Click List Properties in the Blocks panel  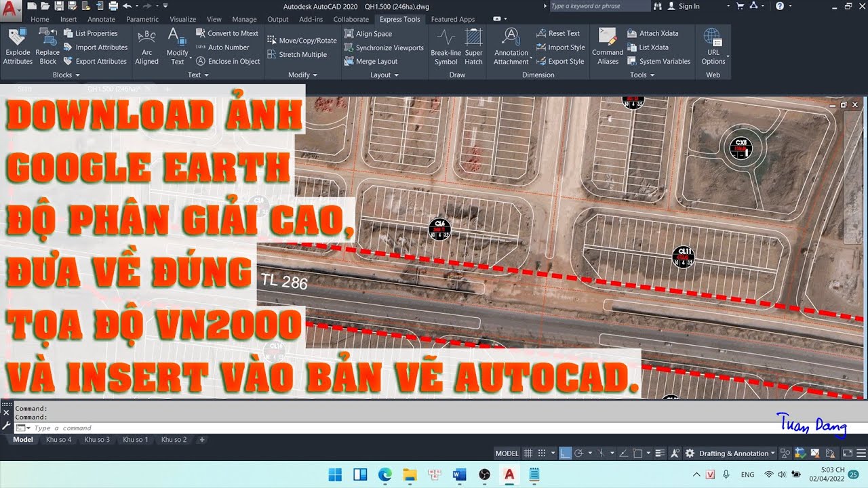point(91,33)
